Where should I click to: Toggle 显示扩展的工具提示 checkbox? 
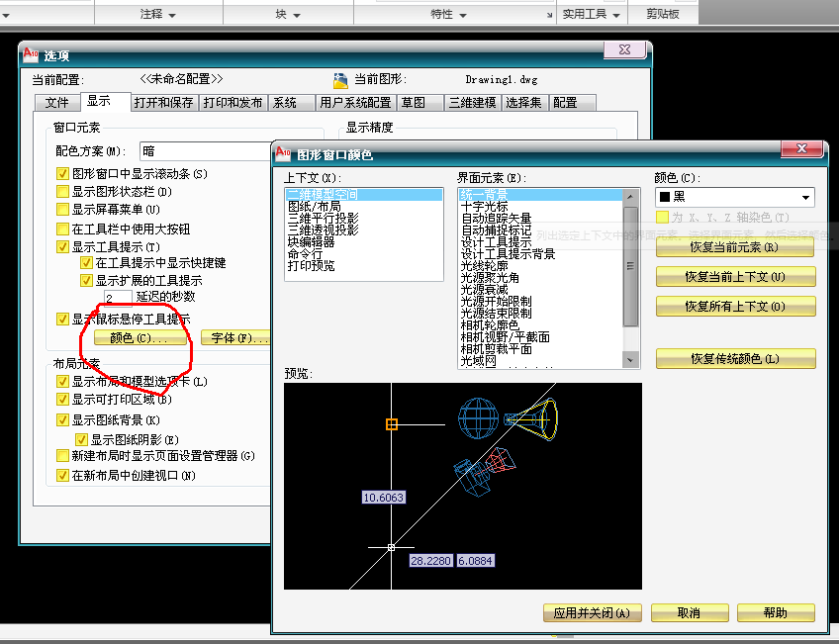pyautogui.click(x=86, y=280)
